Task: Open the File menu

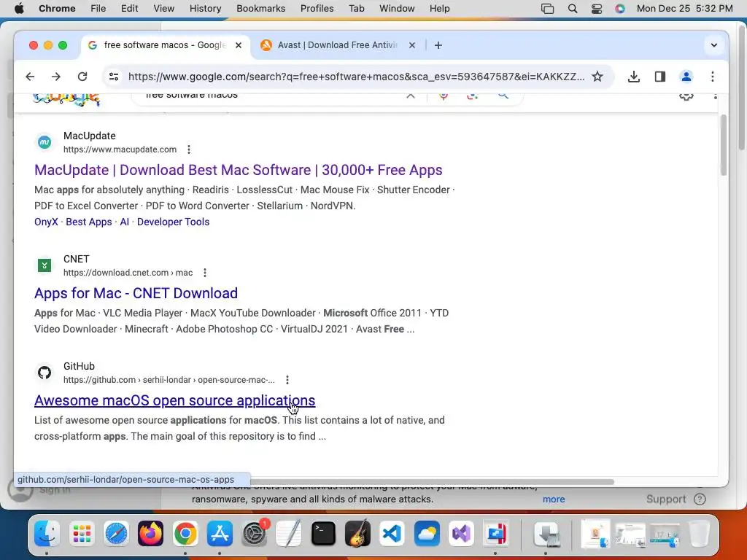Action: [98, 9]
